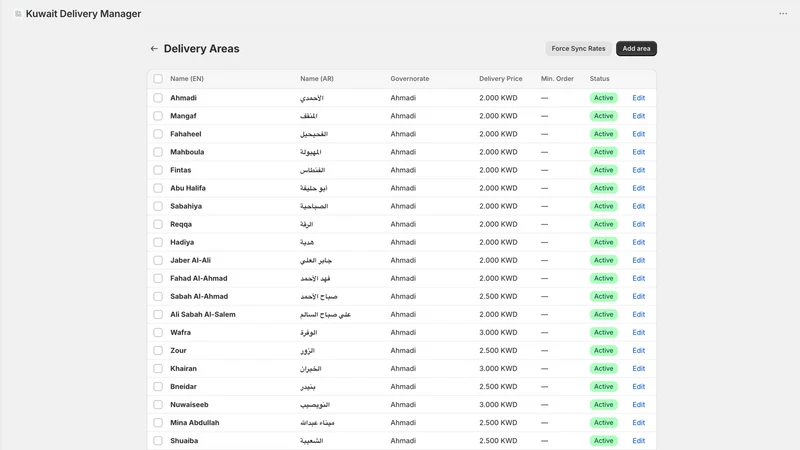The image size is (800, 450).
Task: Check the Ahmadi area row checkbox
Action: click(x=158, y=97)
